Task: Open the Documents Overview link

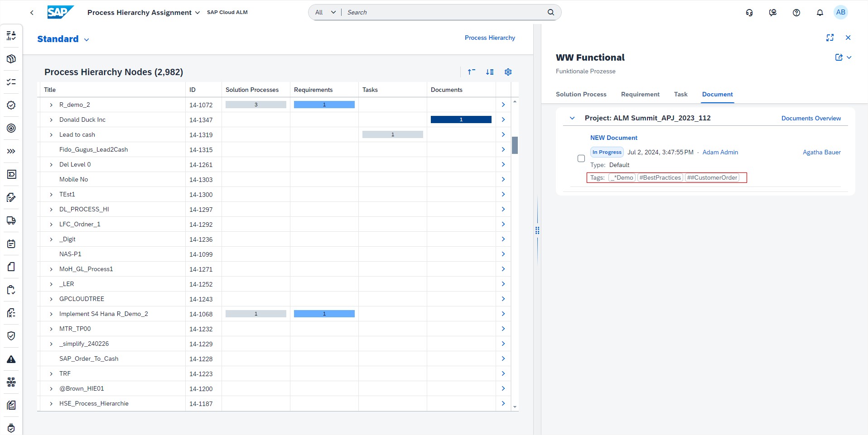Action: tap(810, 118)
